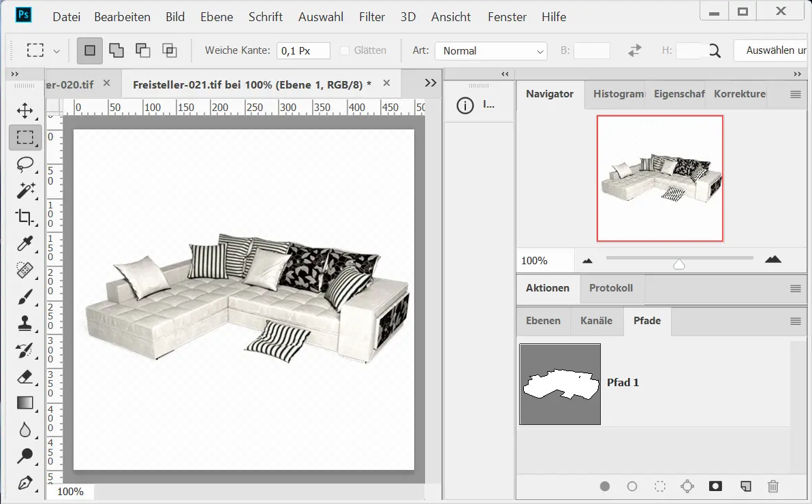Open the Filter menu
This screenshot has height=504, width=812.
click(x=372, y=17)
